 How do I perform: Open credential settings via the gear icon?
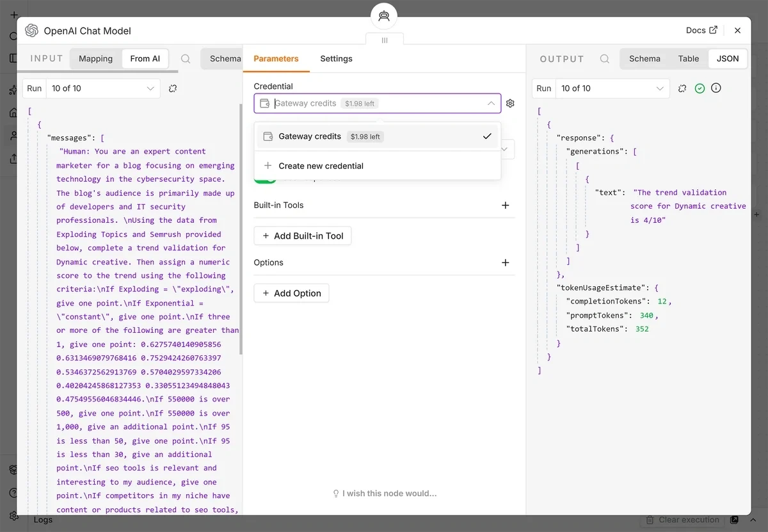click(x=510, y=103)
